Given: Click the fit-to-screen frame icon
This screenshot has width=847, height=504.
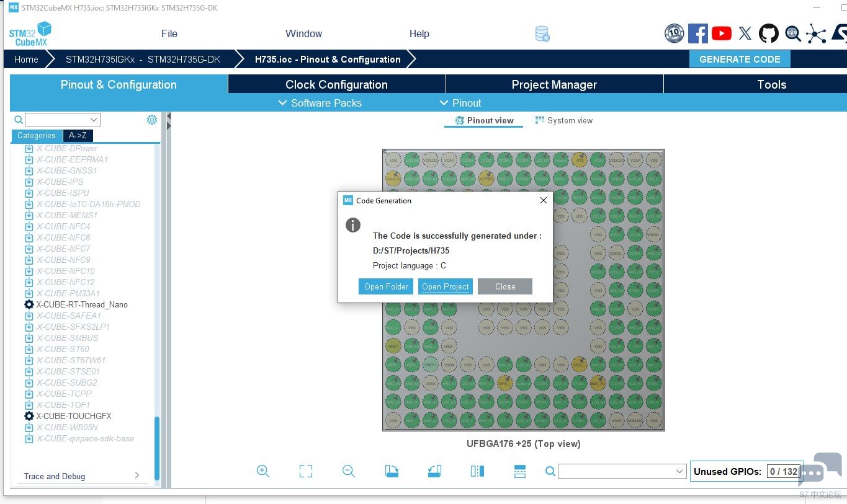Looking at the screenshot, I should click(306, 471).
